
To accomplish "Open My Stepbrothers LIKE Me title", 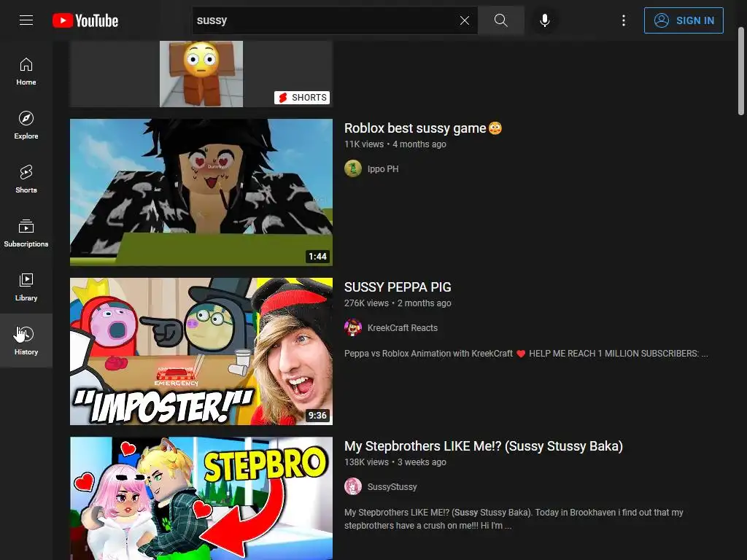I will click(484, 446).
